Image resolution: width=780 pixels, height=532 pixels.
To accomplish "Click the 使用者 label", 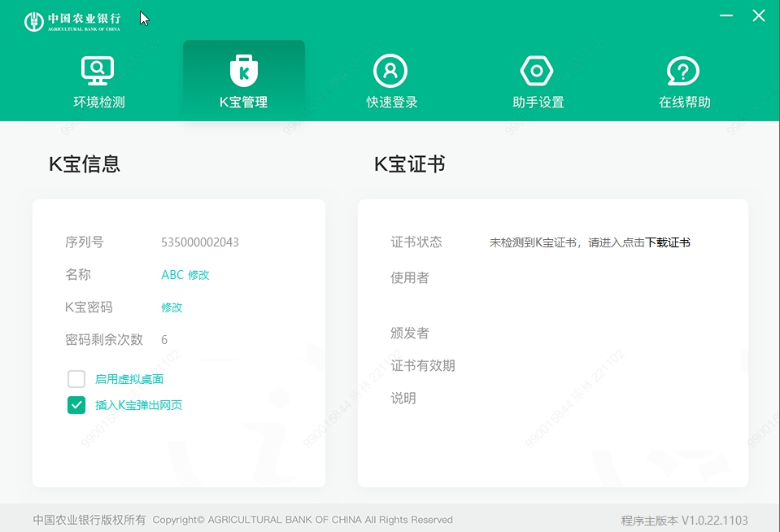I will (410, 277).
